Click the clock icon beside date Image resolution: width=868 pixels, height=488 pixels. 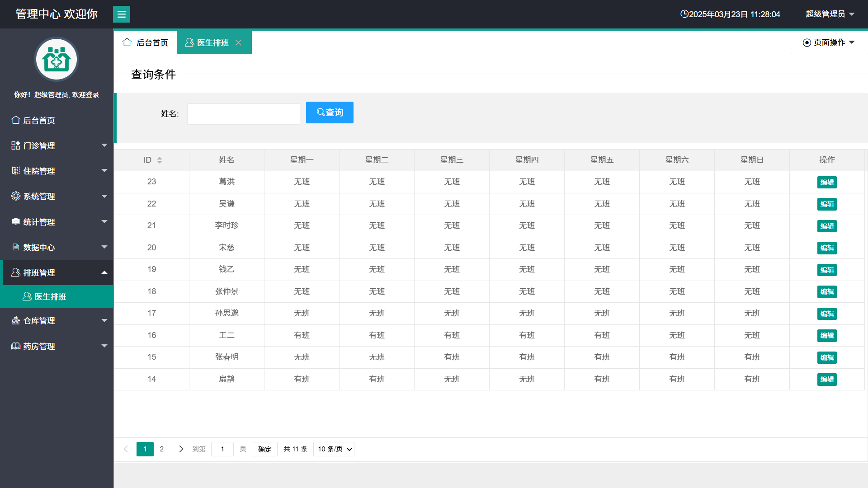click(684, 14)
